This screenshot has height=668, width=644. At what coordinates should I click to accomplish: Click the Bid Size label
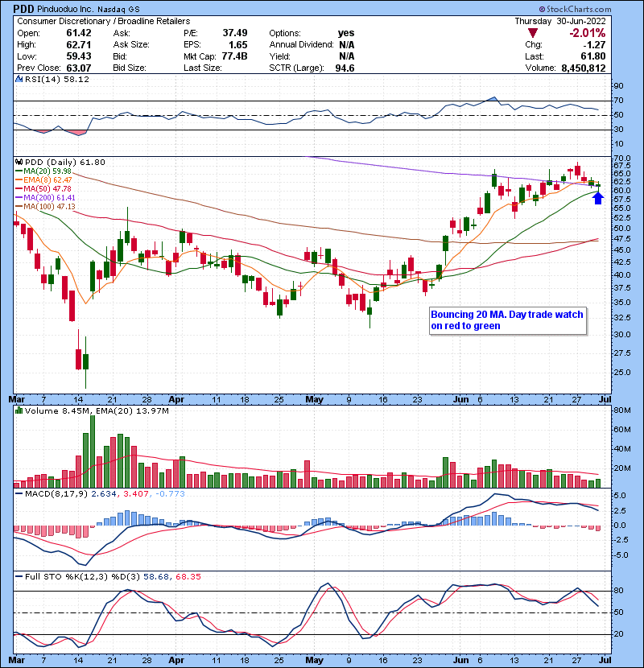click(130, 68)
